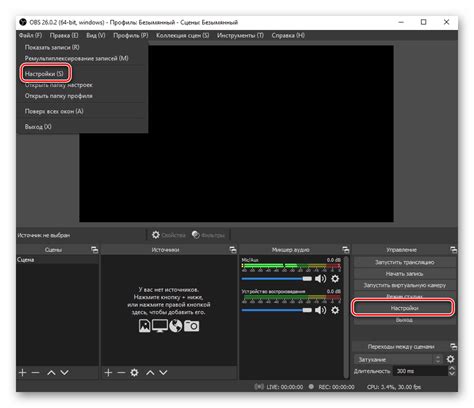
Task: Click CPU: 3.4%, 30.00 fps status
Action: click(394, 387)
